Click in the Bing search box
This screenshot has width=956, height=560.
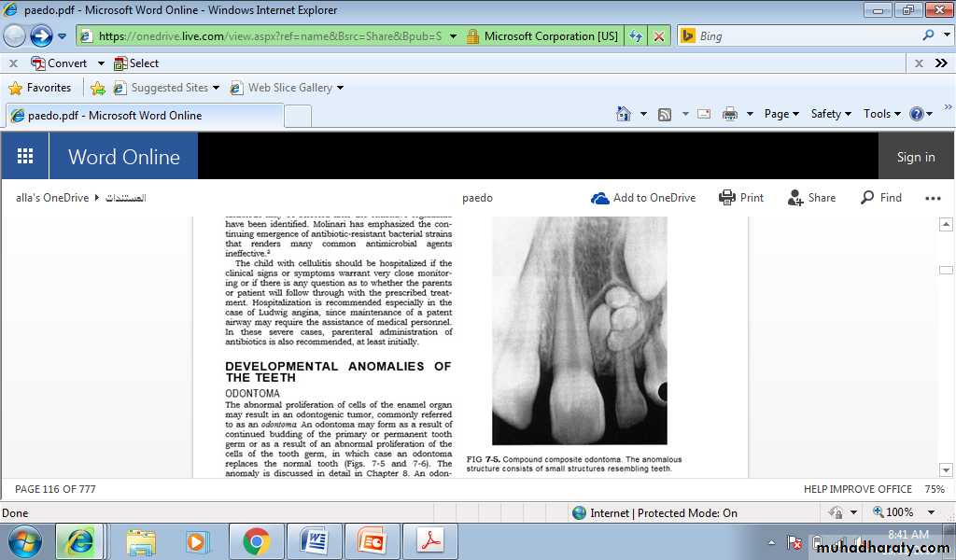(803, 36)
